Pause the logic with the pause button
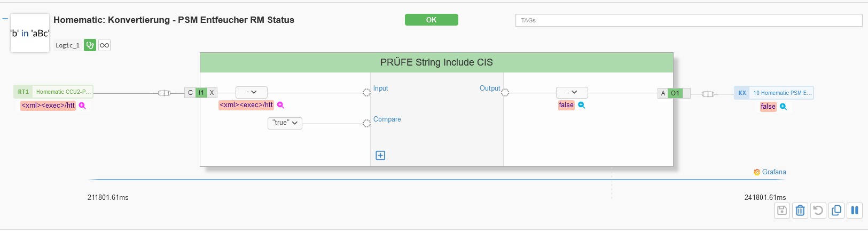Screen dimensions: 868x234 point(855,210)
